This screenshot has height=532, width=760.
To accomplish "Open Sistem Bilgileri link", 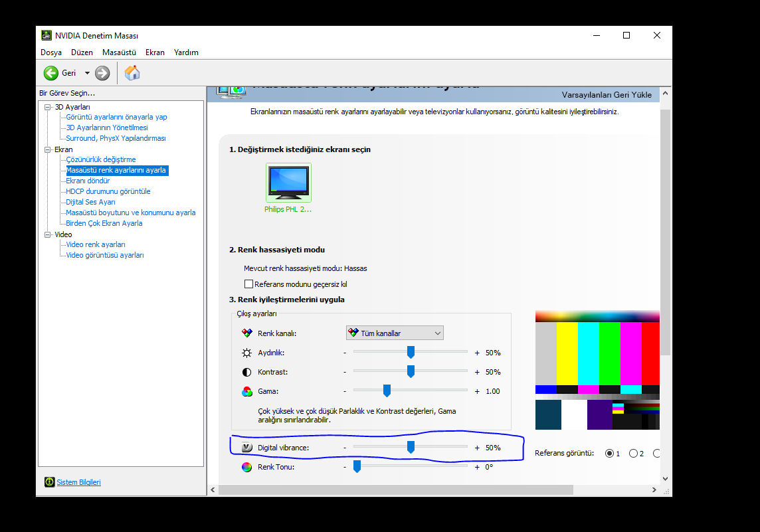I will pyautogui.click(x=78, y=482).
